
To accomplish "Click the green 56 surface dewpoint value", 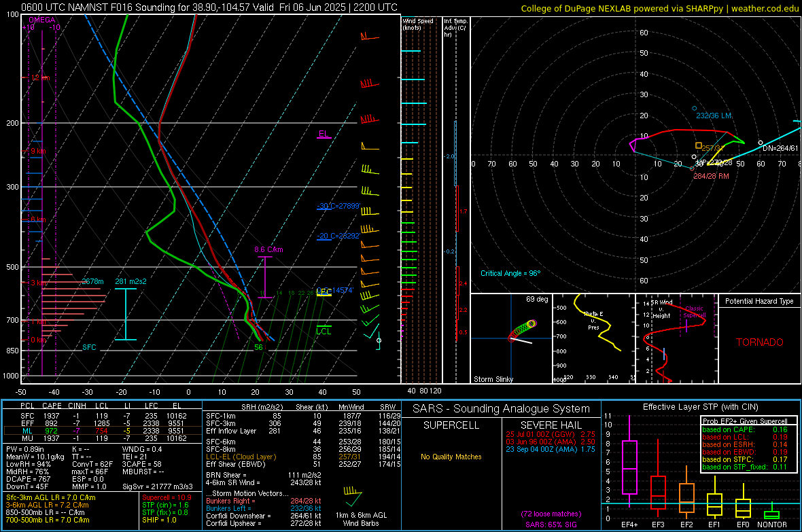I will click(259, 347).
